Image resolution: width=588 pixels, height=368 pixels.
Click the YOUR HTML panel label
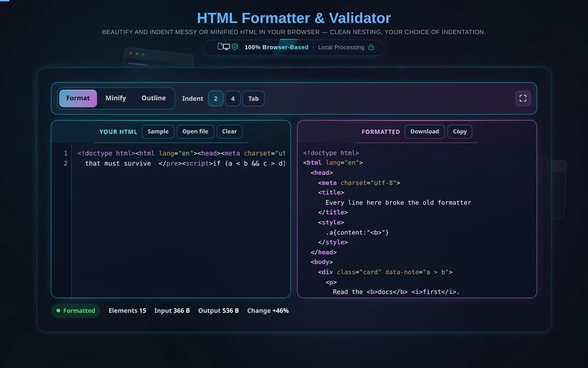point(119,132)
